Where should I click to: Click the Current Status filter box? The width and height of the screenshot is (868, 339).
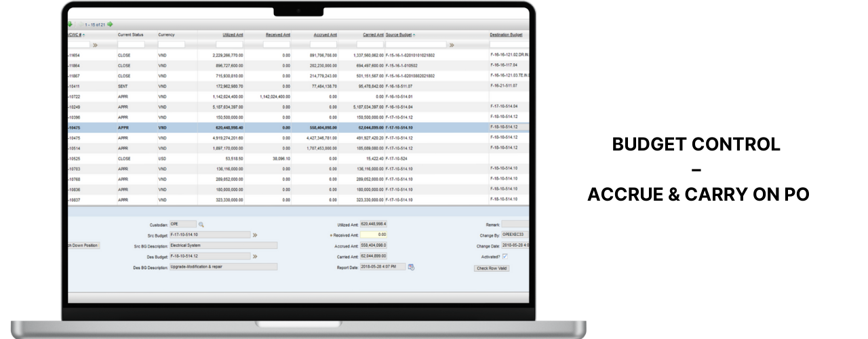tap(131, 45)
